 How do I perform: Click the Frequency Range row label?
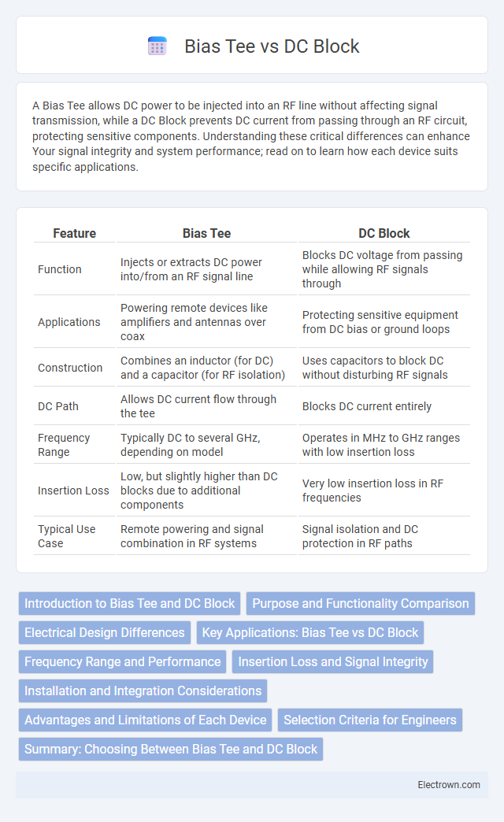[x=64, y=445]
